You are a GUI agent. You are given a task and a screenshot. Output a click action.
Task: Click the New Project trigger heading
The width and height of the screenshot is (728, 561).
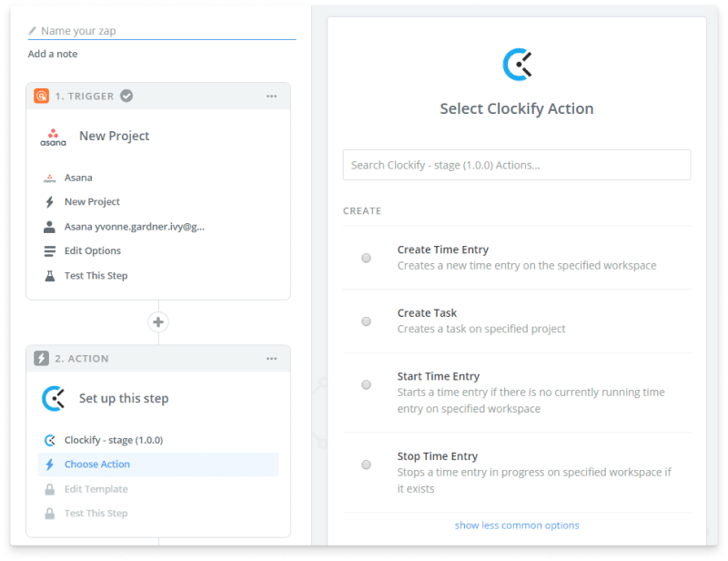pos(115,136)
